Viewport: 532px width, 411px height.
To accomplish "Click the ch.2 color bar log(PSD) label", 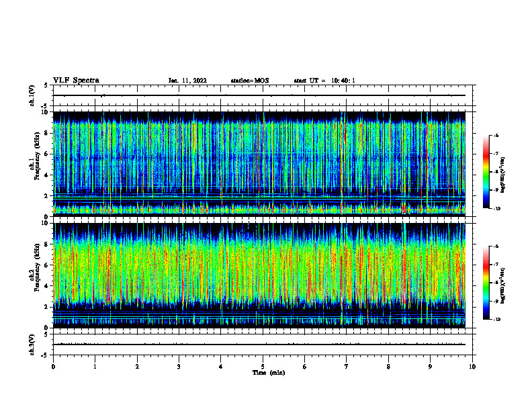I will tap(503, 286).
